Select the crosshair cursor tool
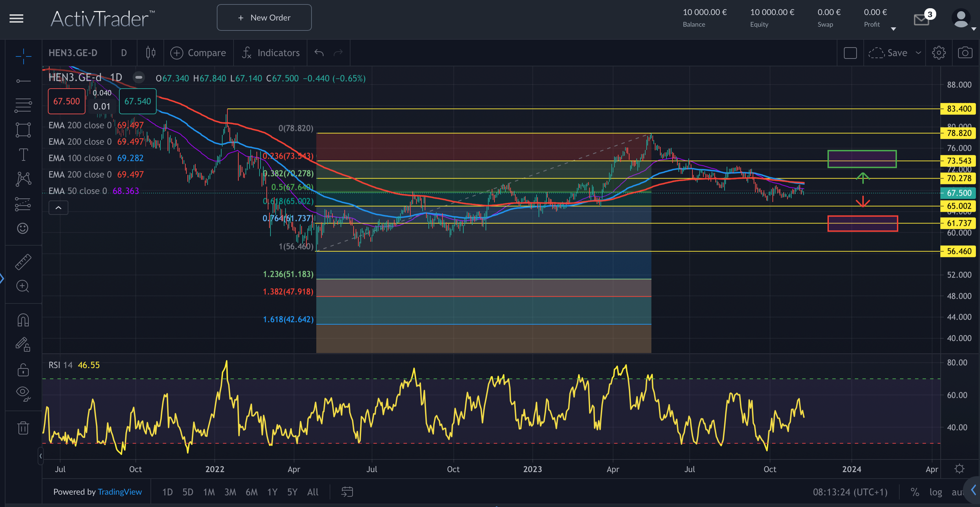This screenshot has height=507, width=980. [23, 56]
